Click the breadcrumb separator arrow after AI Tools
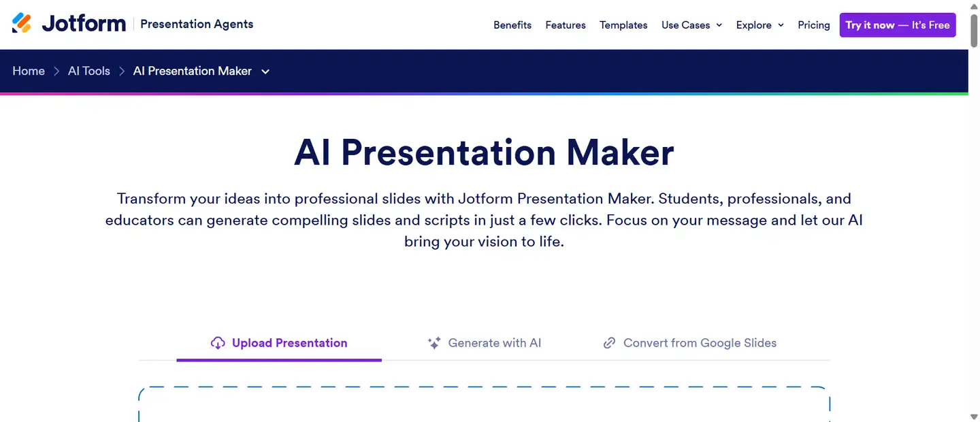 (122, 71)
